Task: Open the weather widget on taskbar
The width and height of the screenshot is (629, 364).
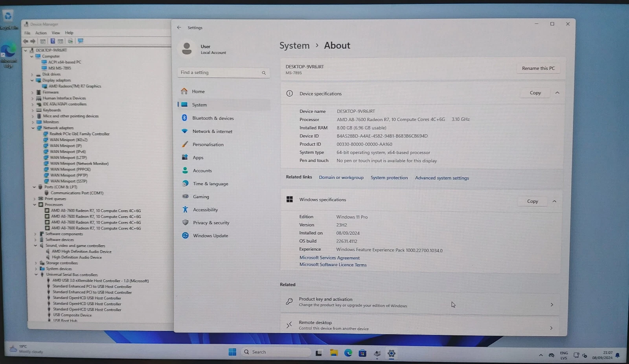Action: [27, 349]
